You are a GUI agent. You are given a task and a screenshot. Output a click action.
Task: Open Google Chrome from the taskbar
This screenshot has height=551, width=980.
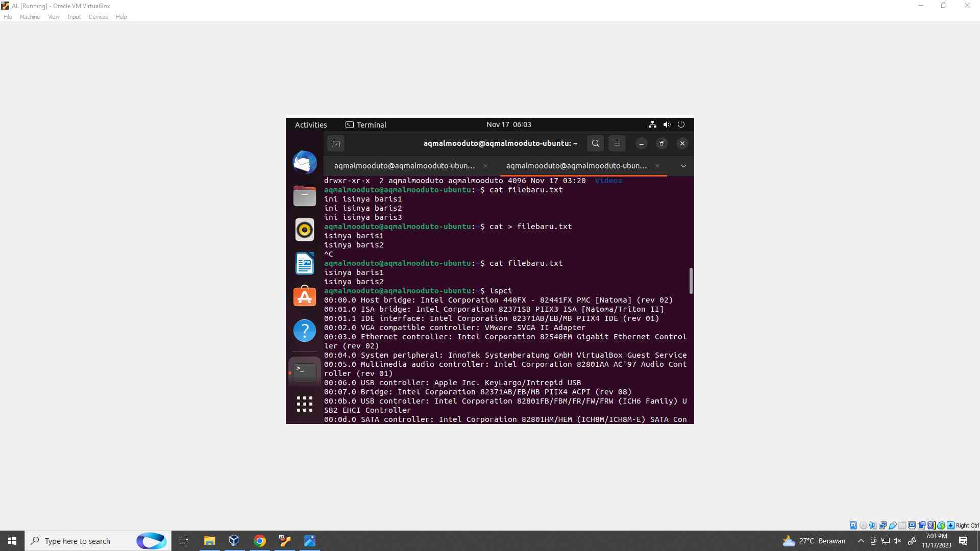pos(260,541)
